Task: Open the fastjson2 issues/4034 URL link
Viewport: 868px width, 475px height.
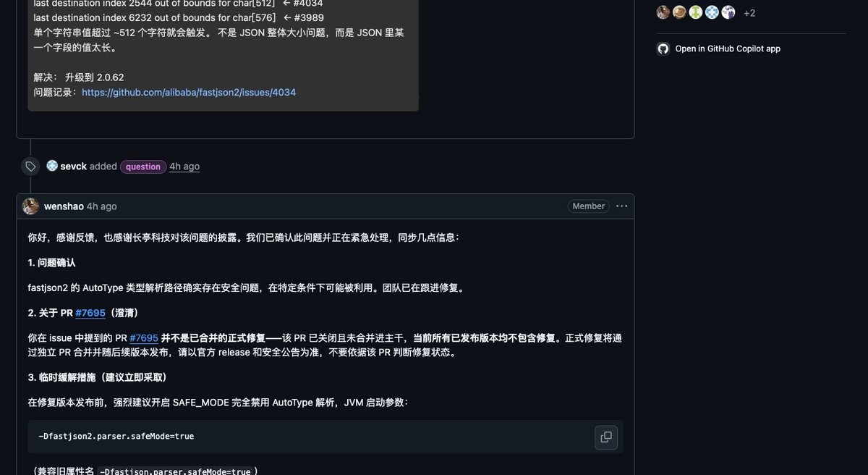Action: pos(189,92)
